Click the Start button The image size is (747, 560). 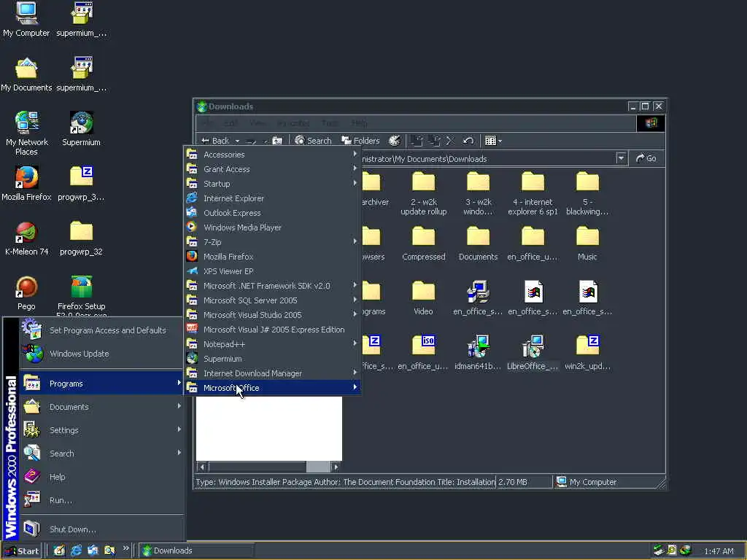[23, 551]
